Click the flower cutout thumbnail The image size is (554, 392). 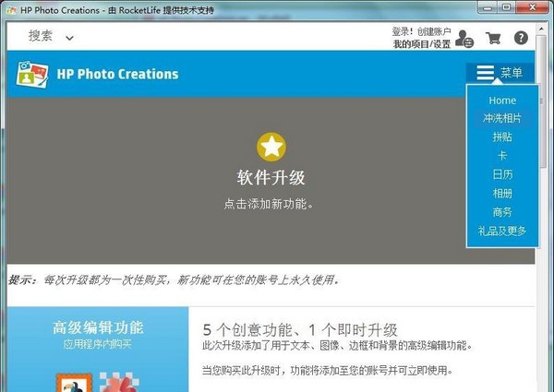coord(119,383)
